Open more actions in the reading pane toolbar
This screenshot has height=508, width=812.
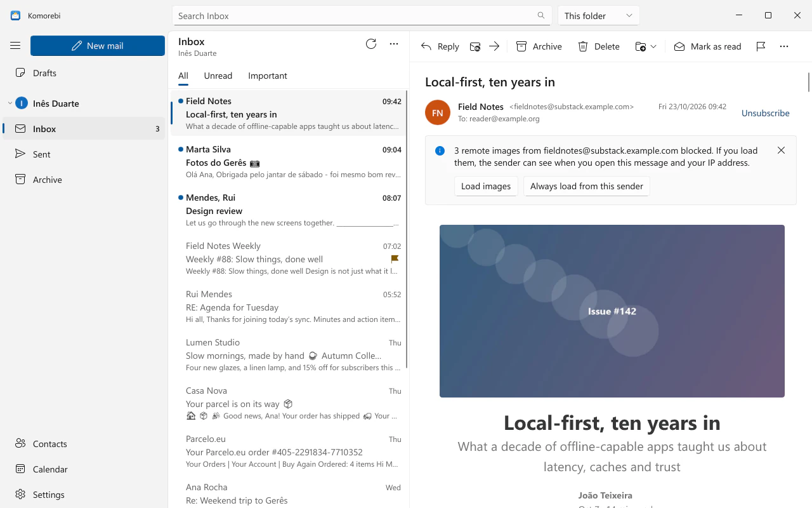pos(784,46)
